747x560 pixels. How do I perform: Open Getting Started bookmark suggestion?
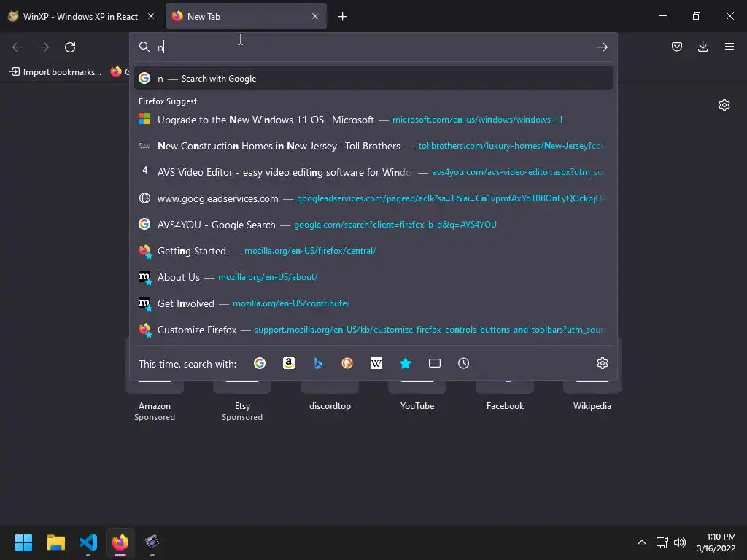pyautogui.click(x=373, y=251)
